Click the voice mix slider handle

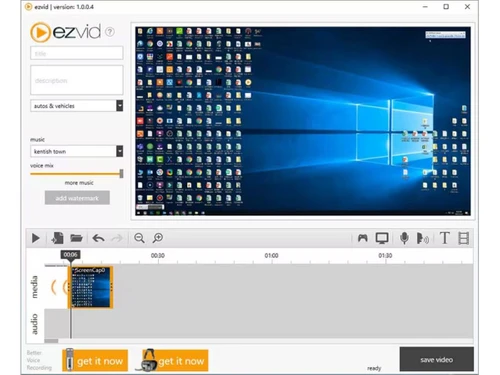pos(121,173)
